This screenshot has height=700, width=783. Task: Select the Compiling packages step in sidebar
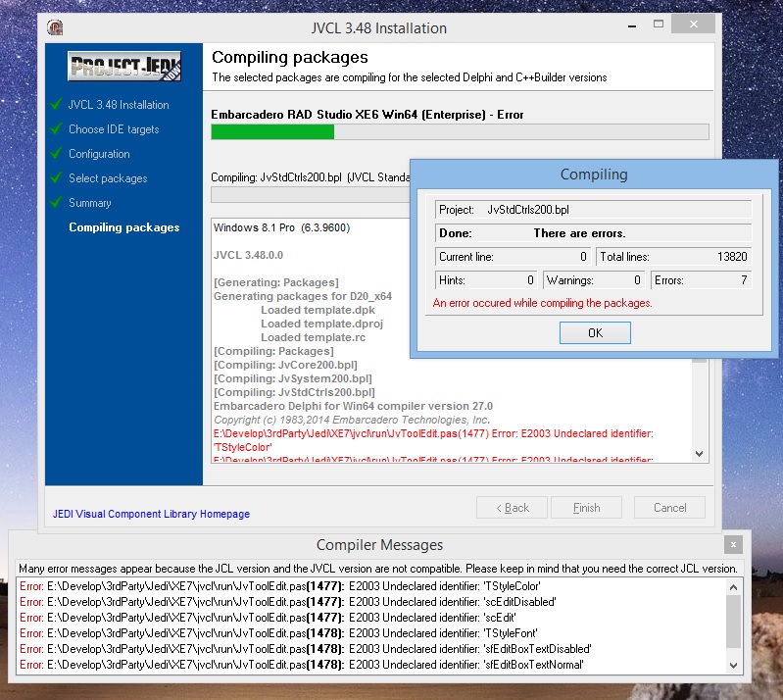(x=123, y=227)
